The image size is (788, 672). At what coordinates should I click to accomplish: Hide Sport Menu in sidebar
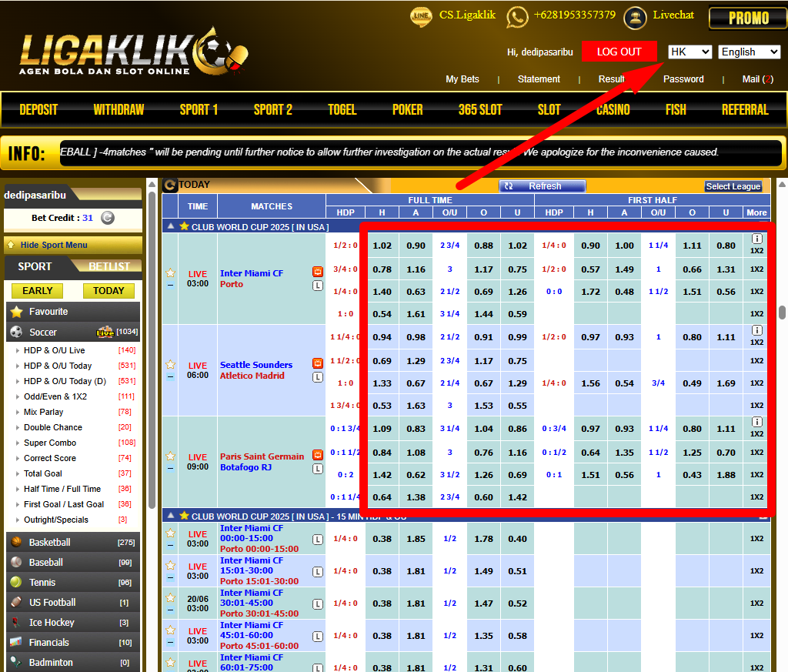click(73, 245)
